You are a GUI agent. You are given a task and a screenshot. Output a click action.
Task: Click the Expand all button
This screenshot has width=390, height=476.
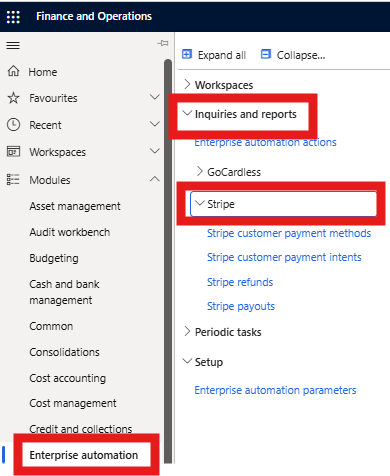click(x=214, y=55)
